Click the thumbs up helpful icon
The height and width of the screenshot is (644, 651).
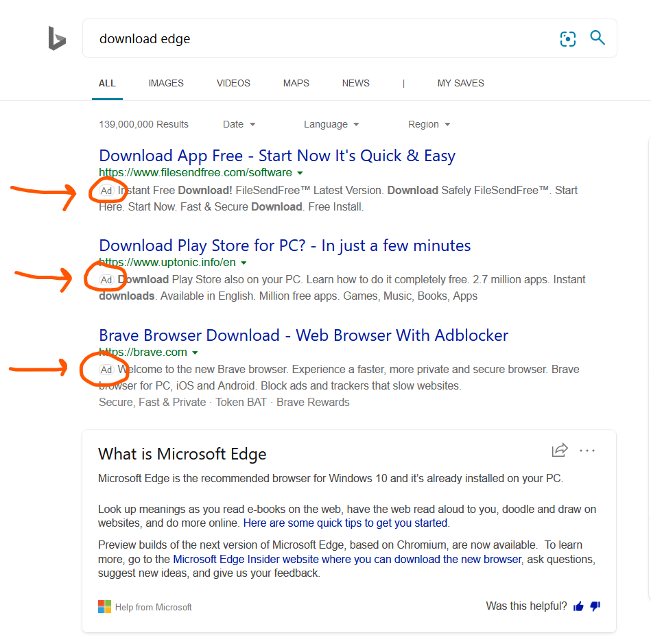578,606
